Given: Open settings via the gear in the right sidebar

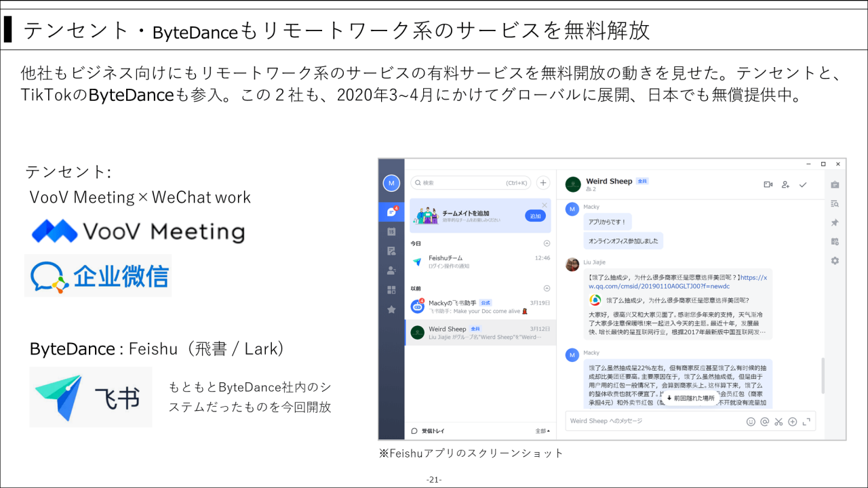Looking at the screenshot, I should coord(836,260).
